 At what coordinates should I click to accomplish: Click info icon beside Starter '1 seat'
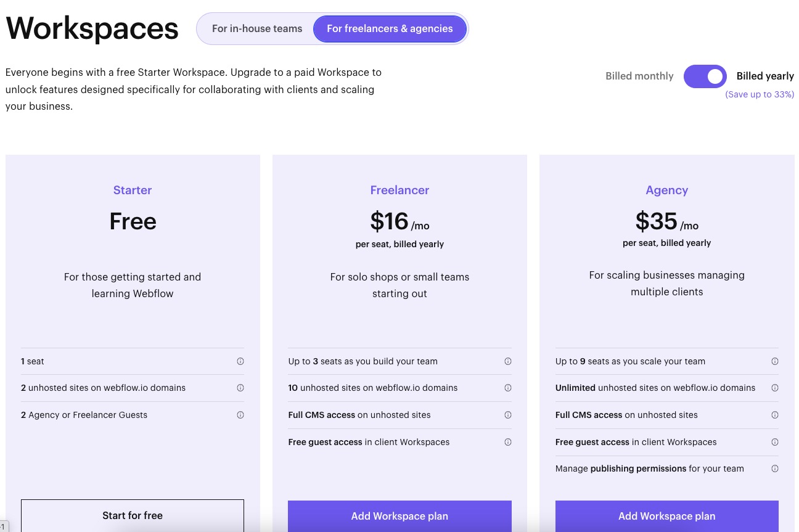click(x=240, y=361)
